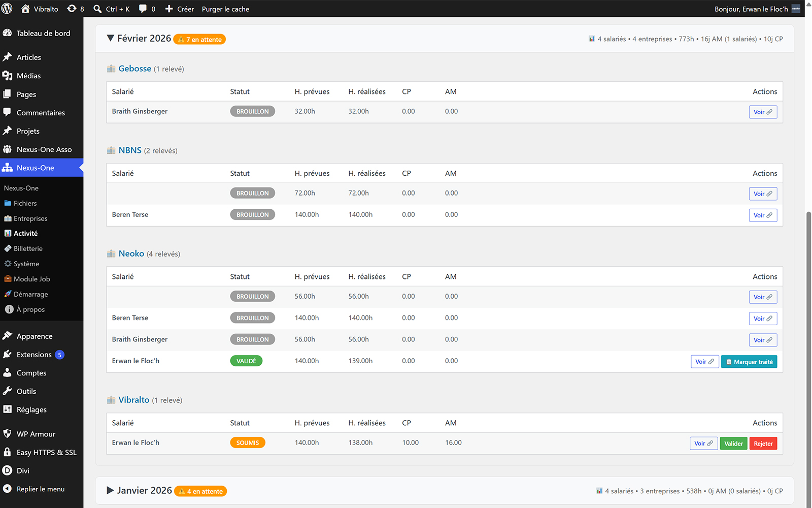This screenshot has height=508, width=812.
Task: Open the user avatar thumbnail
Action: (796, 9)
